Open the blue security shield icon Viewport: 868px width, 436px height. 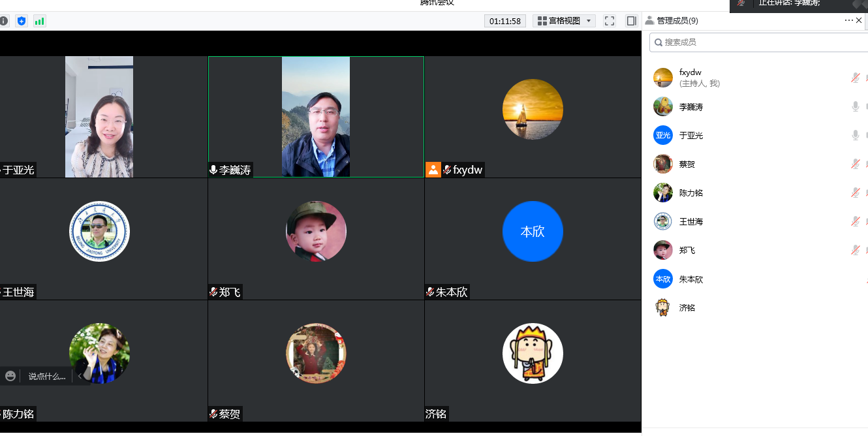coord(22,21)
